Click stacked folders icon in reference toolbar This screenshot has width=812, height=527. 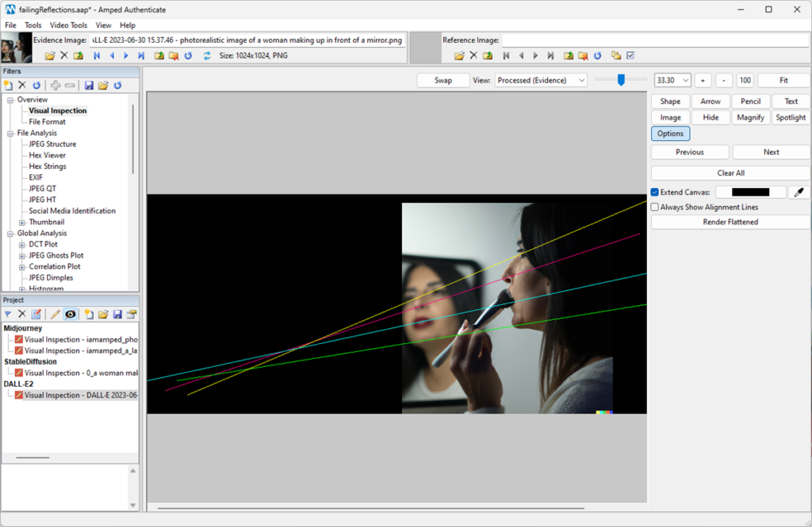click(x=615, y=55)
